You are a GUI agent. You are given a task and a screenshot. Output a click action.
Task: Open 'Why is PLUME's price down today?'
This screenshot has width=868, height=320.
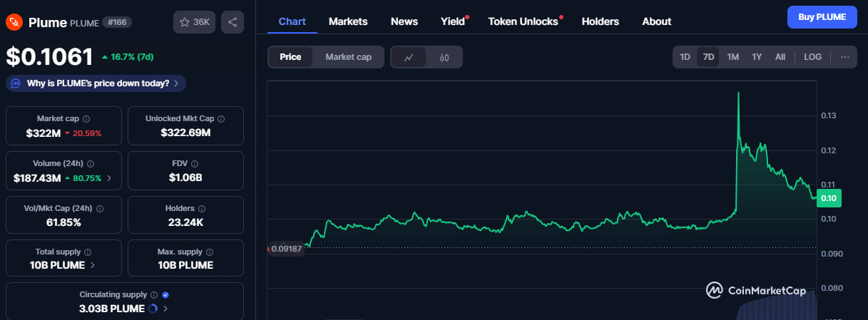tap(96, 83)
